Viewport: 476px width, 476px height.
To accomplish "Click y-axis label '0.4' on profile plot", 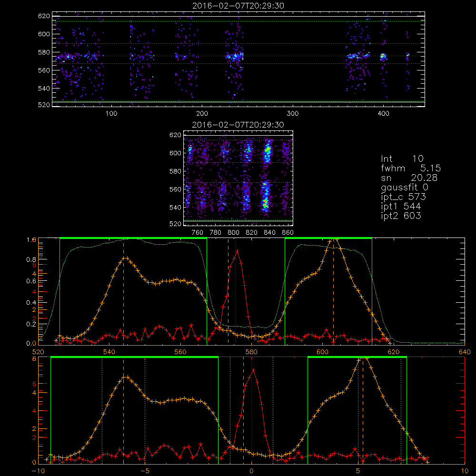I will (31, 303).
